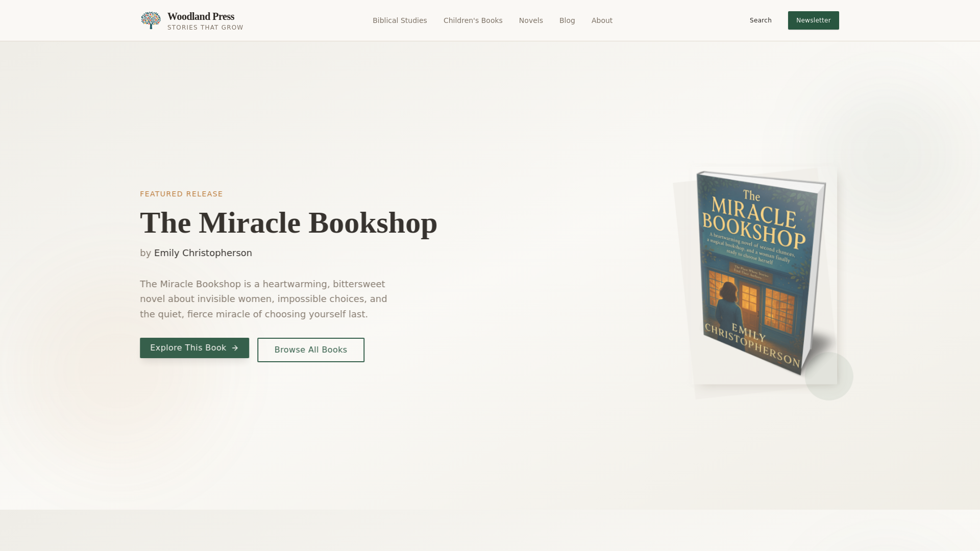Click the Browse All Books button
Image resolution: width=980 pixels, height=551 pixels.
pyautogui.click(x=311, y=350)
